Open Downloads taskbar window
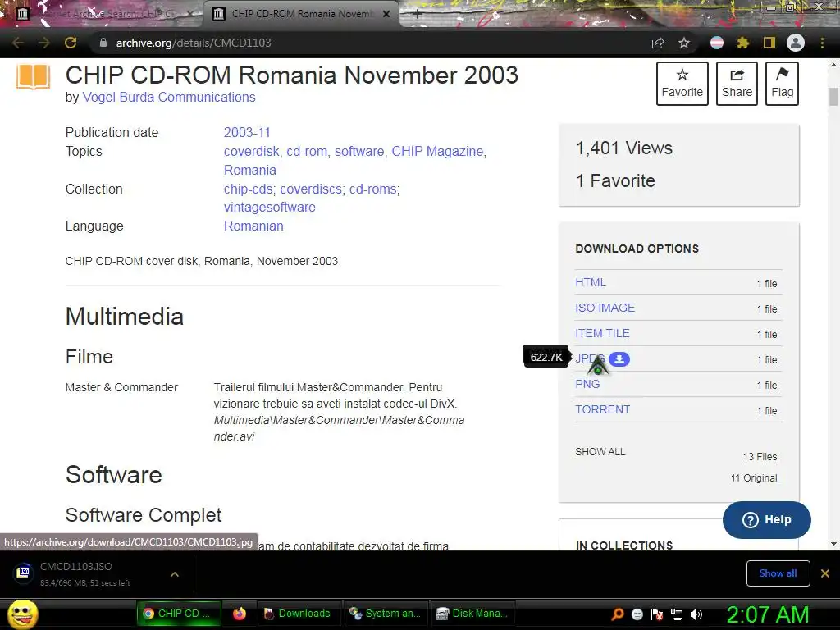Image resolution: width=840 pixels, height=630 pixels. pos(298,614)
